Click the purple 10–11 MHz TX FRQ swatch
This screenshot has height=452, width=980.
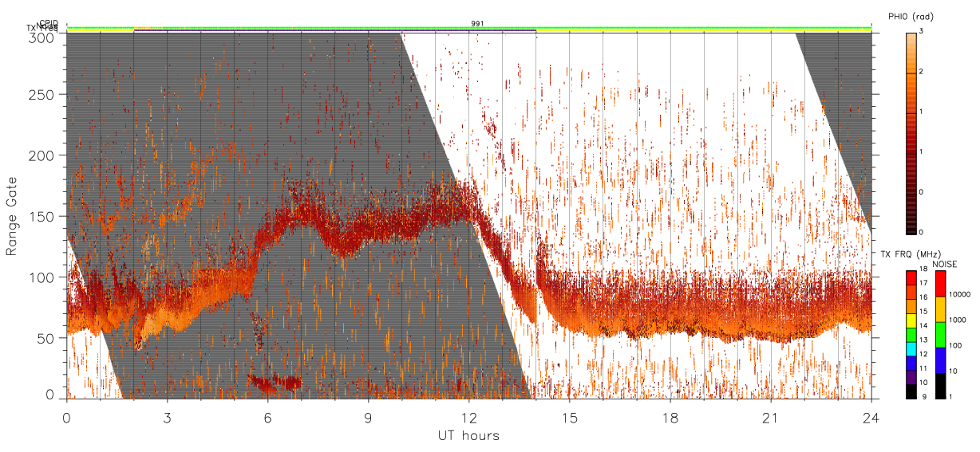point(911,377)
